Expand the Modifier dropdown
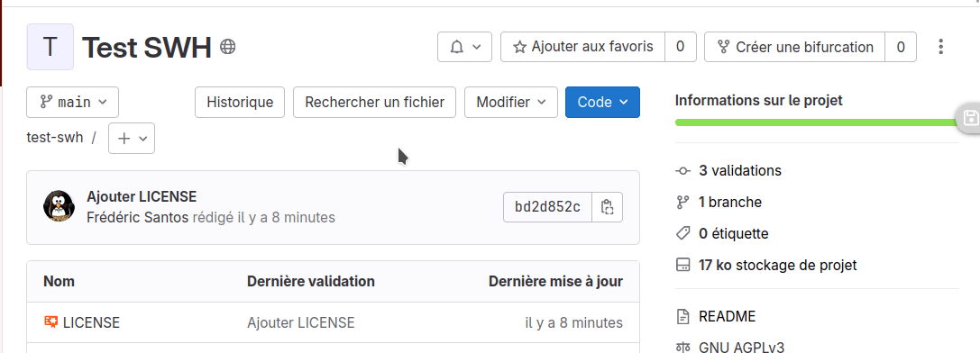The width and height of the screenshot is (980, 353). (x=510, y=102)
